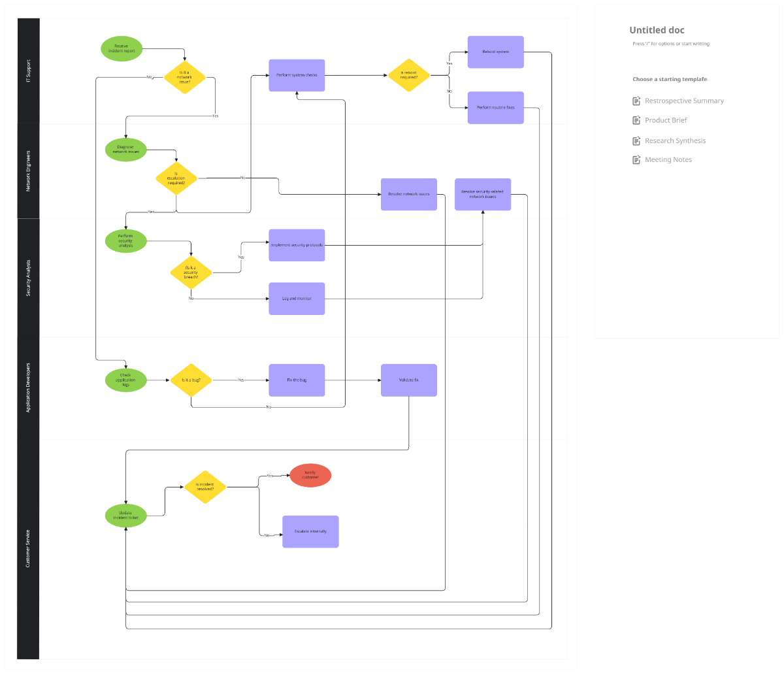Viewport: 784px width, 675px height.
Task: Click the Untitled doc title
Action: [x=657, y=30]
